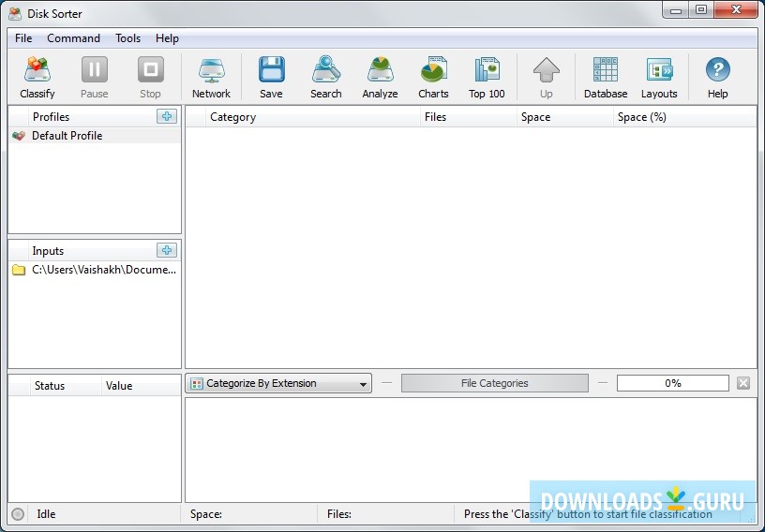This screenshot has height=532, width=765.
Task: Click the Press the 'Classify' button status message
Action: (588, 514)
